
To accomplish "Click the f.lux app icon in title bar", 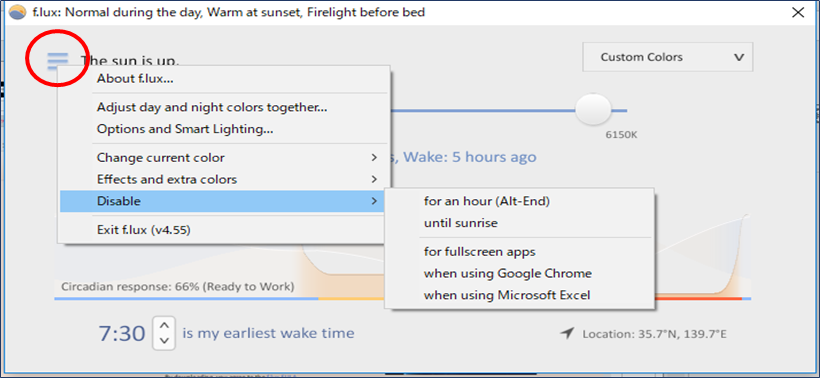I will [17, 13].
